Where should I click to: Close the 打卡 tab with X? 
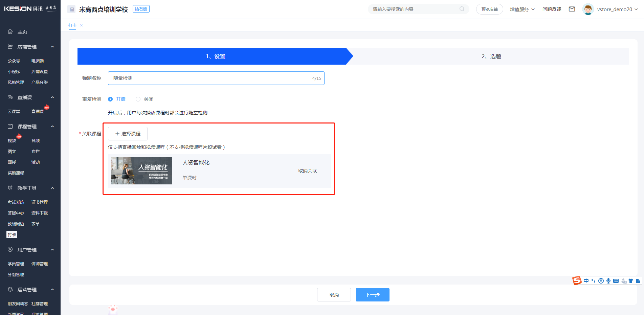click(x=81, y=25)
